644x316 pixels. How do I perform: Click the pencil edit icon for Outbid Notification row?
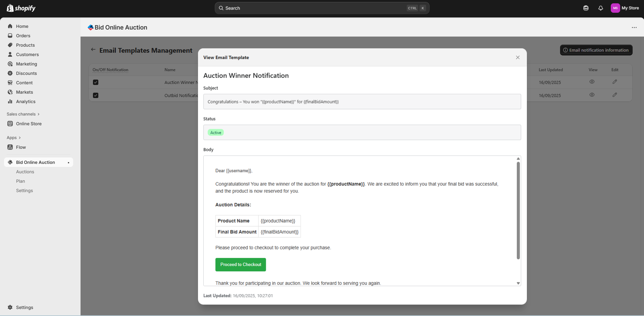click(x=614, y=95)
